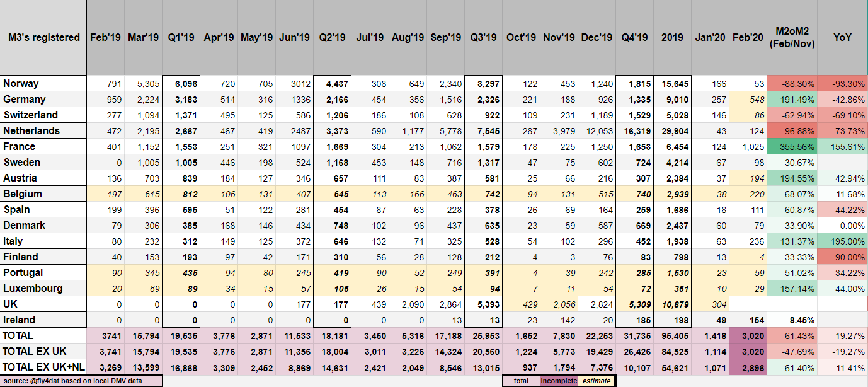Click France's M2oM2 cell 355.56%
The width and height of the screenshot is (868, 387).
coord(792,146)
